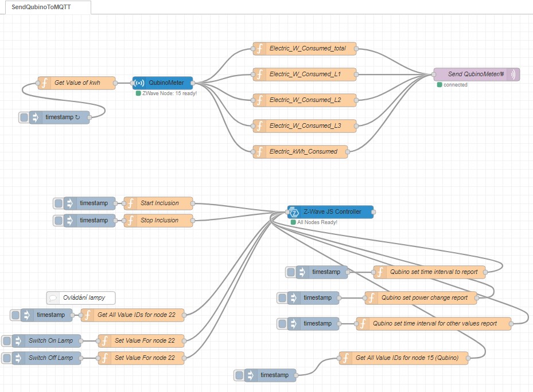Trigger inject button for Qubino set power change report
The width and height of the screenshot is (533, 392).
click(282, 298)
